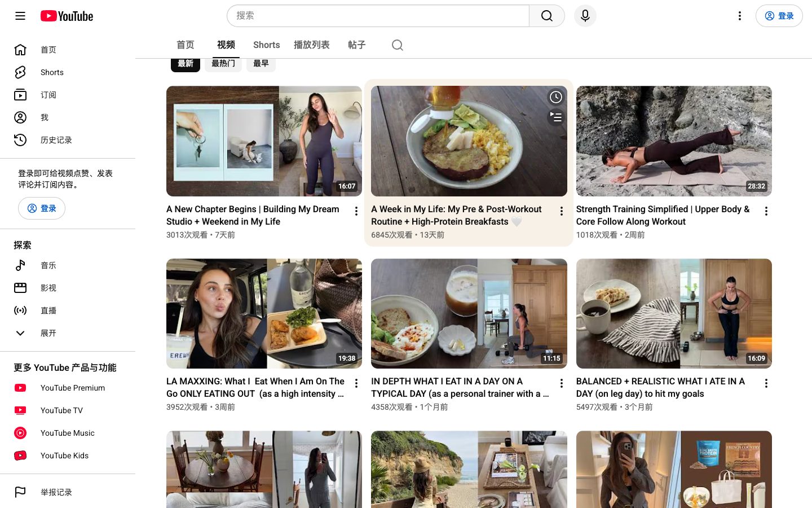This screenshot has width=812, height=508.
Task: Open options menu for Strength Training video
Action: [766, 211]
